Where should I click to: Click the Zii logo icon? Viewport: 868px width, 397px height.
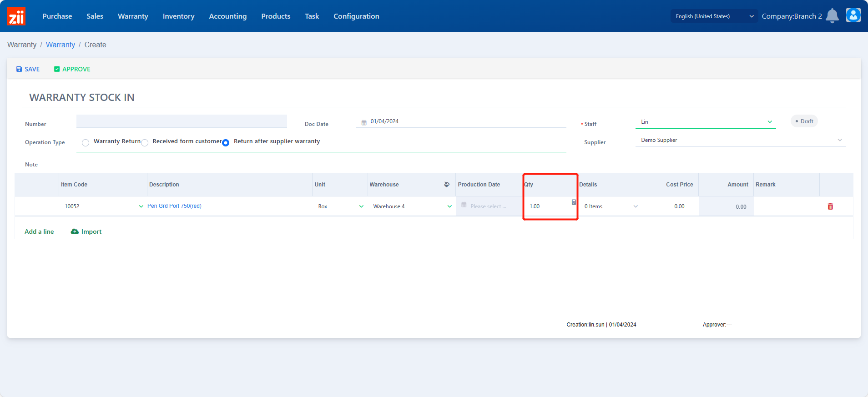pyautogui.click(x=16, y=16)
